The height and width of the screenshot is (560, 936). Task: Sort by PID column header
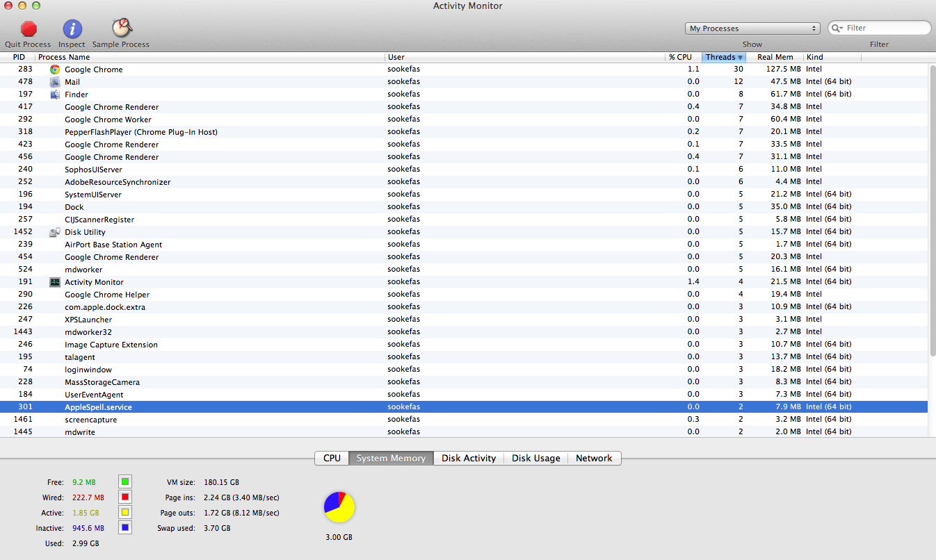[19, 57]
